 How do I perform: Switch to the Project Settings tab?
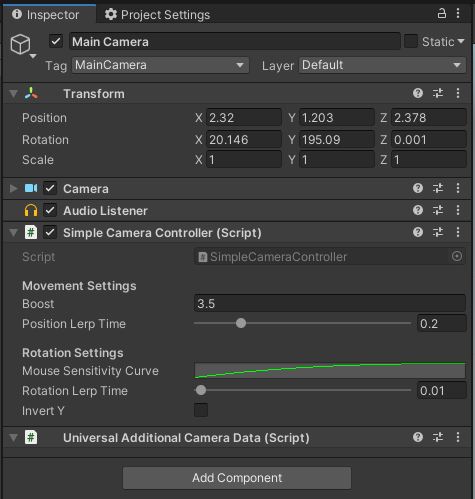coord(157,14)
